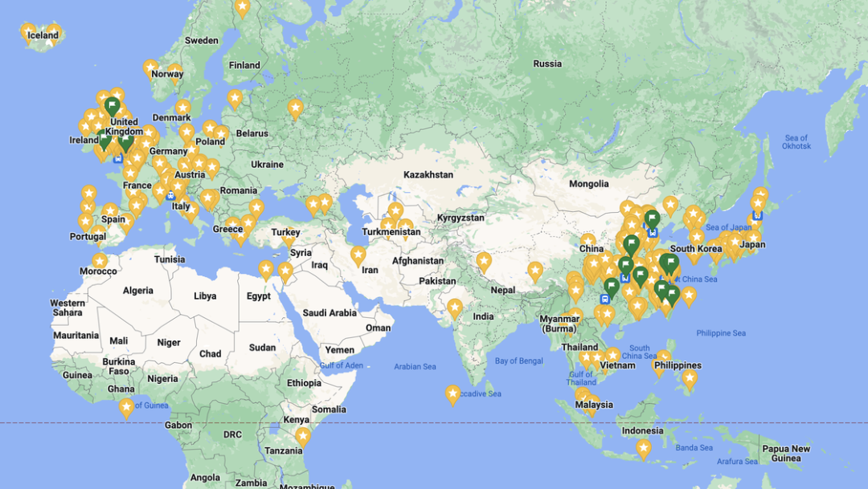Open the star pin inside Morocco
The height and width of the screenshot is (489, 868).
pos(100,260)
